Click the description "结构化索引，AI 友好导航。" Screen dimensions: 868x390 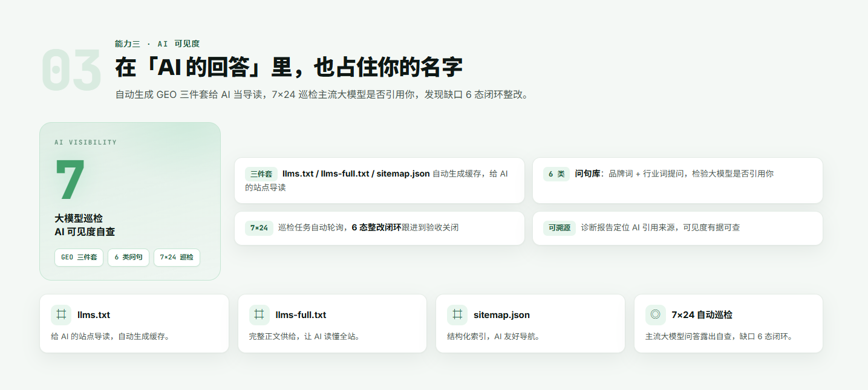[494, 336]
